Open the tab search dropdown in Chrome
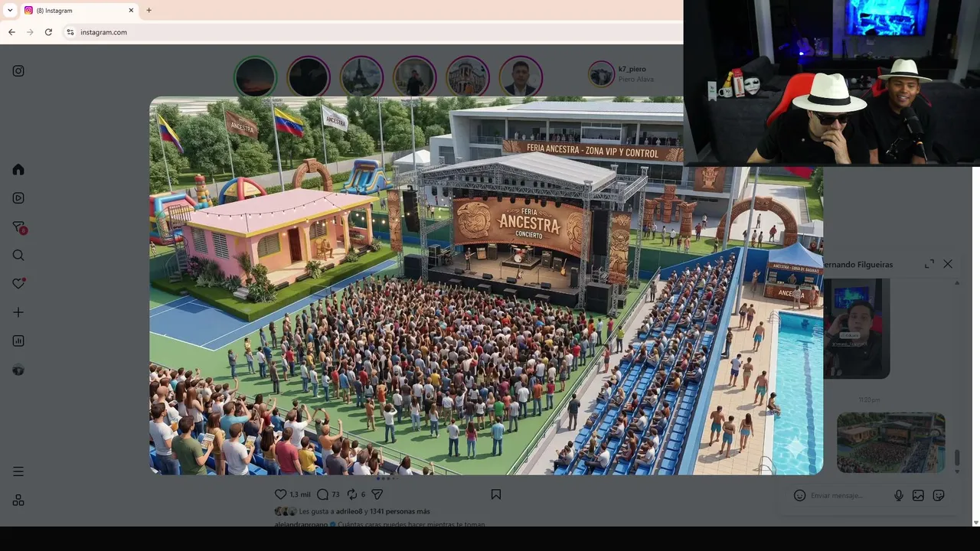 coord(10,11)
